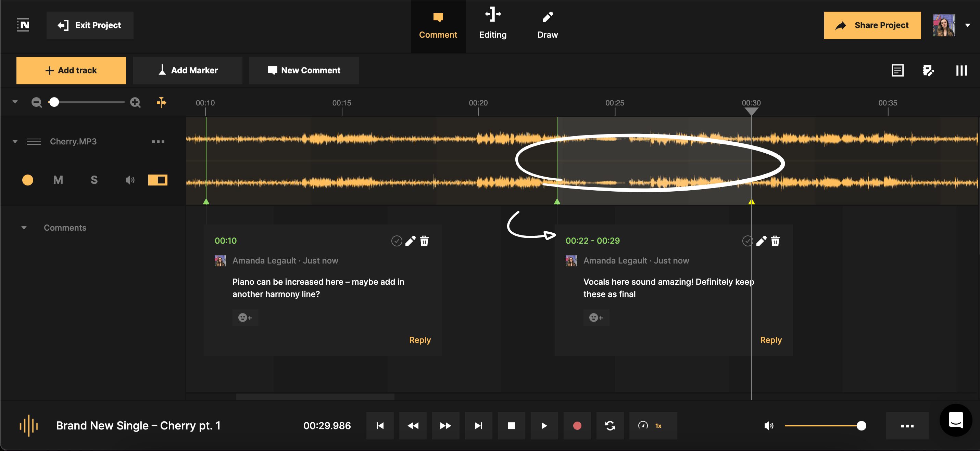Collapse the Comments section
The width and height of the screenshot is (980, 451).
(x=24, y=228)
